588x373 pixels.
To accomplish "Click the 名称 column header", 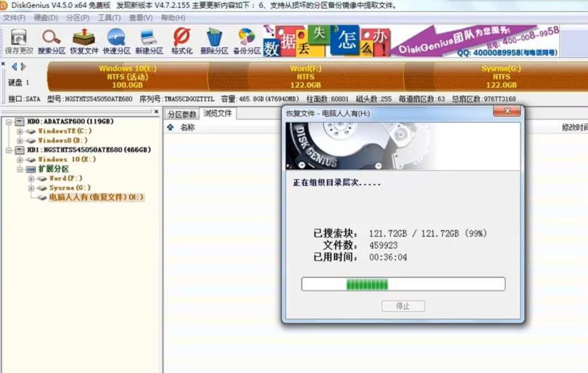I will point(187,127).
